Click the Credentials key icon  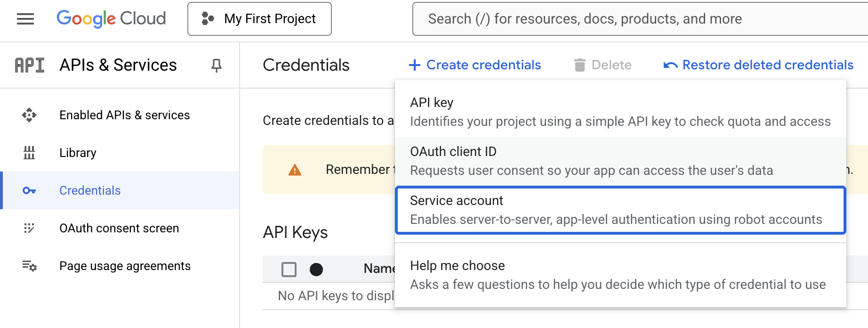coord(29,190)
